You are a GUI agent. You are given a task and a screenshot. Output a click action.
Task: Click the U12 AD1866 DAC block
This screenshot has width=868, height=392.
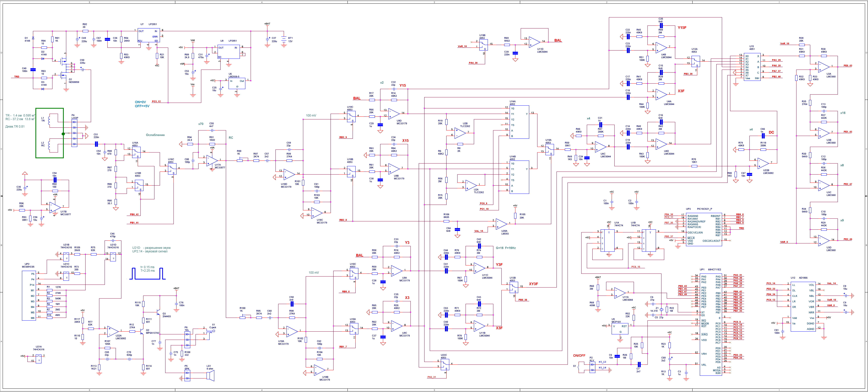tap(803, 306)
